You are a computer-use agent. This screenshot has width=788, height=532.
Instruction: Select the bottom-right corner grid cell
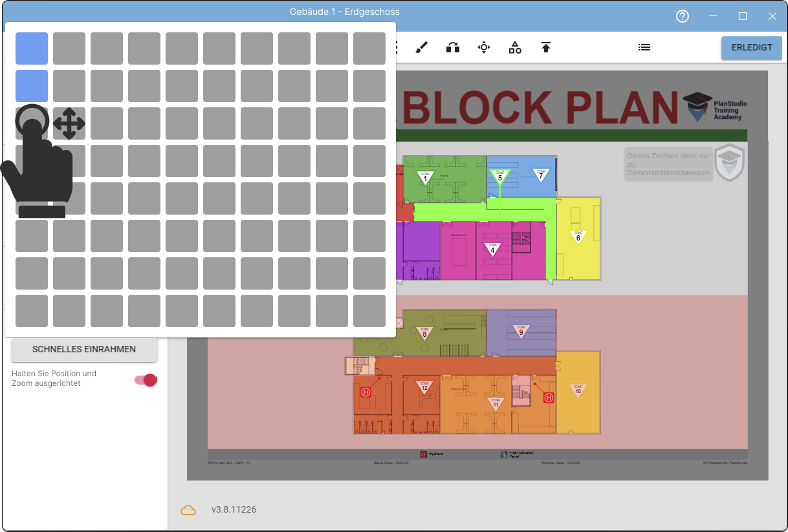click(x=369, y=311)
